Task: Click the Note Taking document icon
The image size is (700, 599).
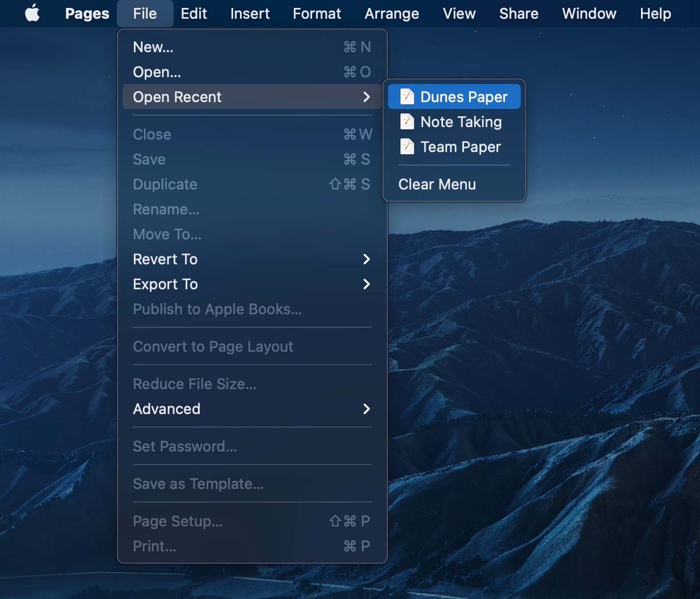Action: pos(407,122)
